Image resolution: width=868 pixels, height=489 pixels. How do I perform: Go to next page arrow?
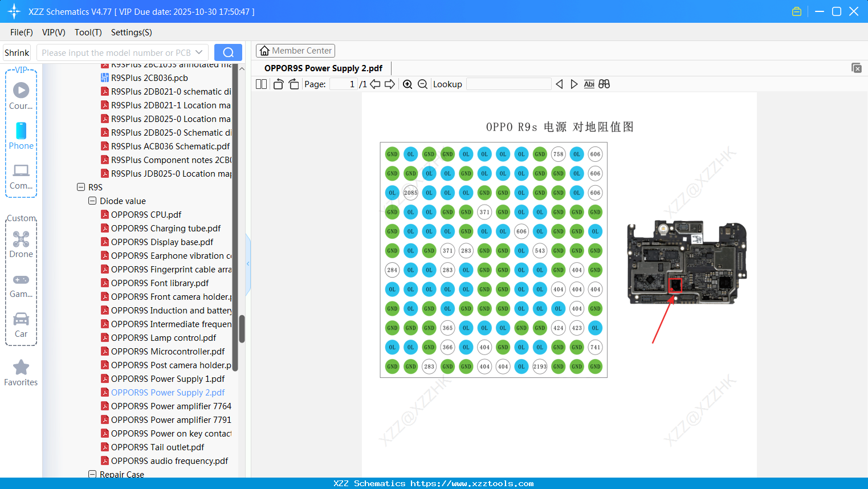pos(390,84)
